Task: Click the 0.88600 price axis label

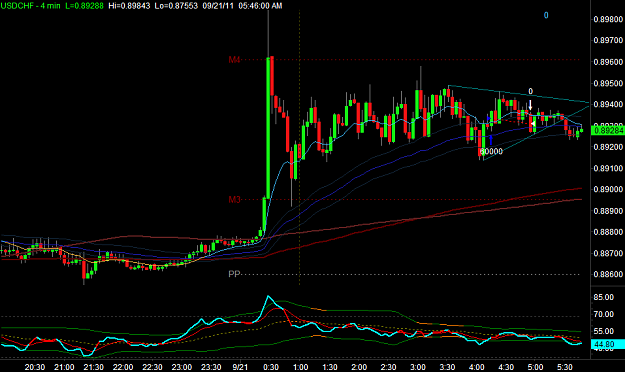Action: (x=608, y=274)
